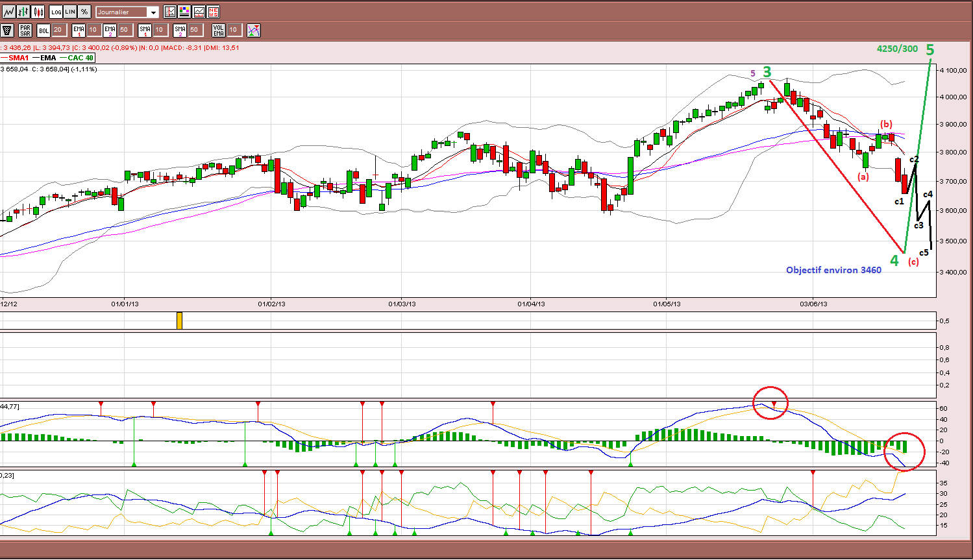Click the 3 600,00 price axis label

click(x=952, y=210)
